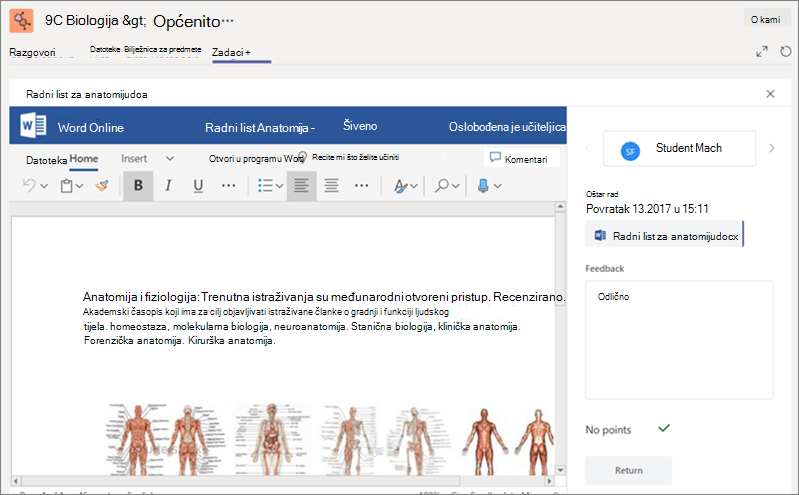
Task: Toggle Align Left paragraph button
Action: (x=301, y=186)
